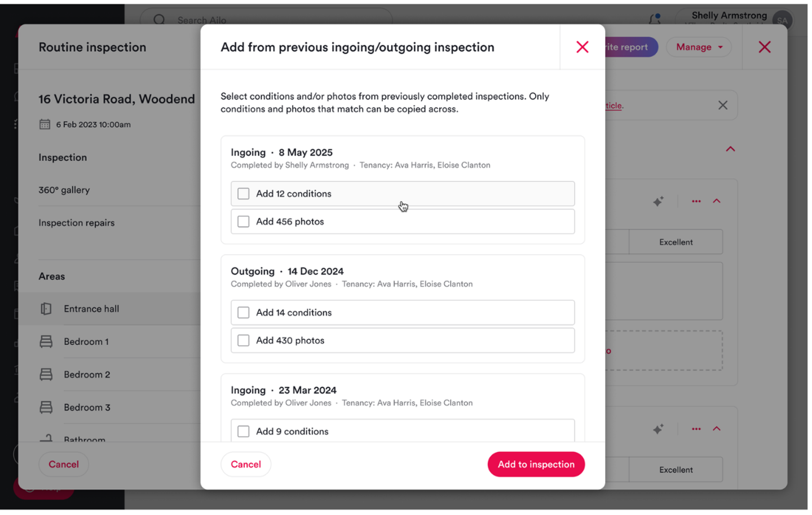Click the calendar icon beside inspection date
The height and width of the screenshot is (515, 812).
[x=45, y=125]
